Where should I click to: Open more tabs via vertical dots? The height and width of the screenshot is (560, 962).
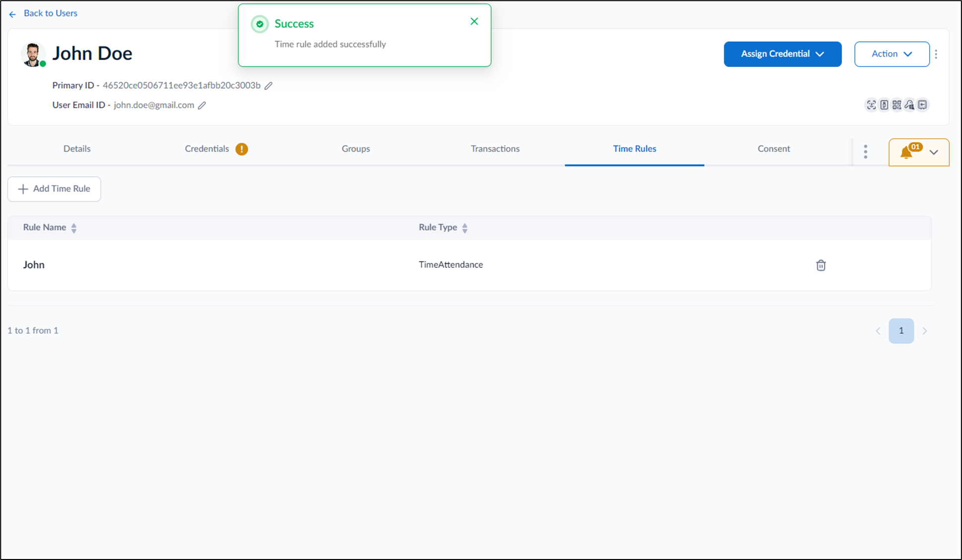coord(866,152)
